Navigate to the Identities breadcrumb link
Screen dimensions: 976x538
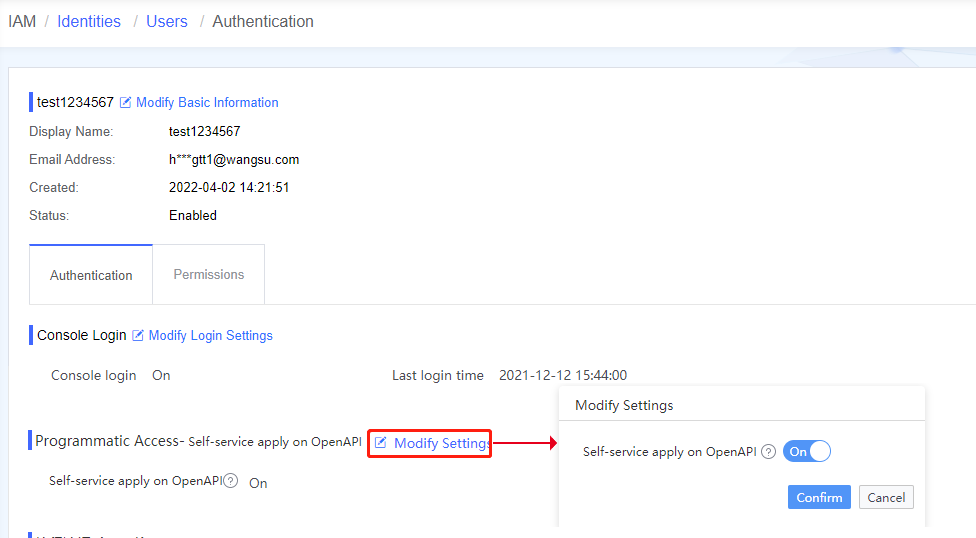click(x=89, y=21)
